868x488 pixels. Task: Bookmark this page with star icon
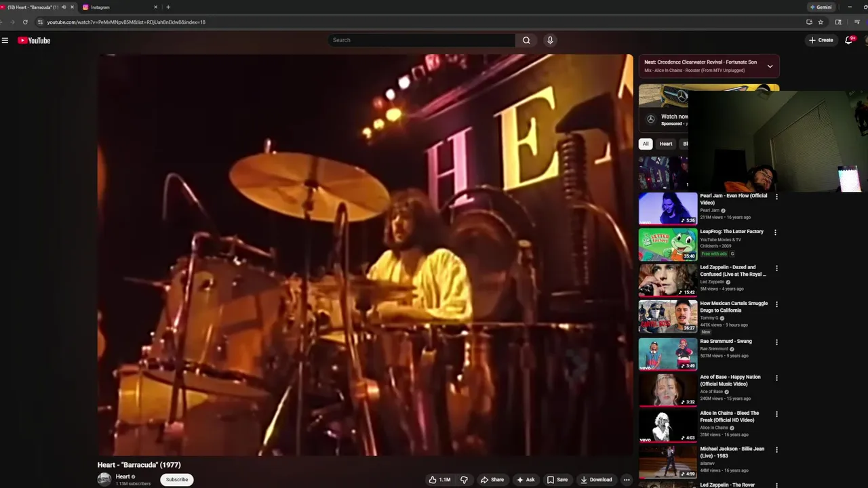821,22
